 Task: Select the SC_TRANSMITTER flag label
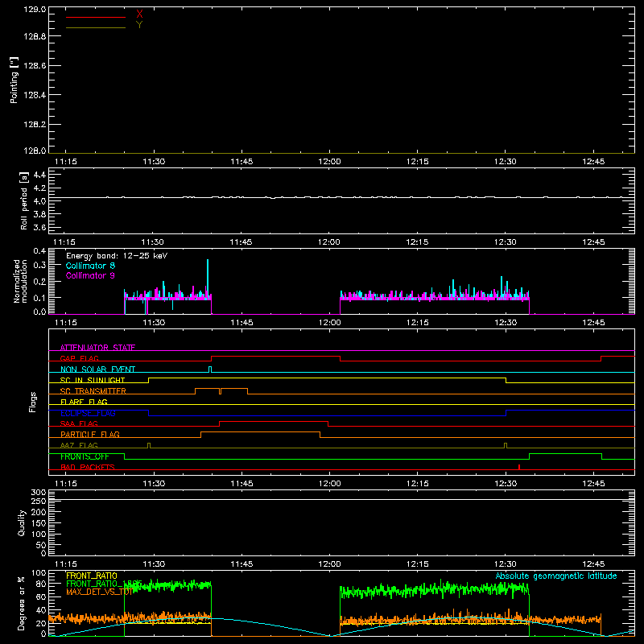[x=93, y=391]
